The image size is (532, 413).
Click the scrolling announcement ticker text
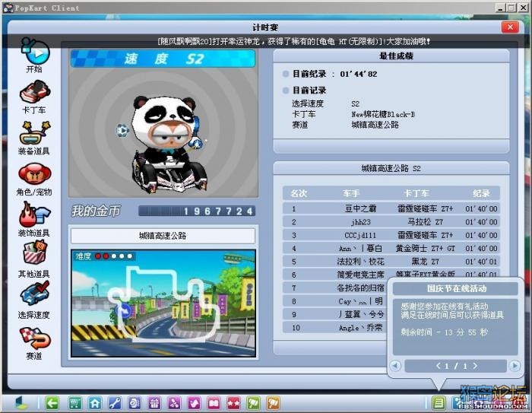click(x=294, y=41)
